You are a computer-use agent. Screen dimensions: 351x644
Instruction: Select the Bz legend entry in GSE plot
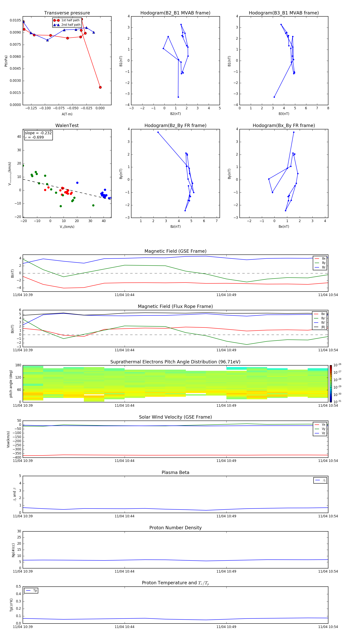320,267
